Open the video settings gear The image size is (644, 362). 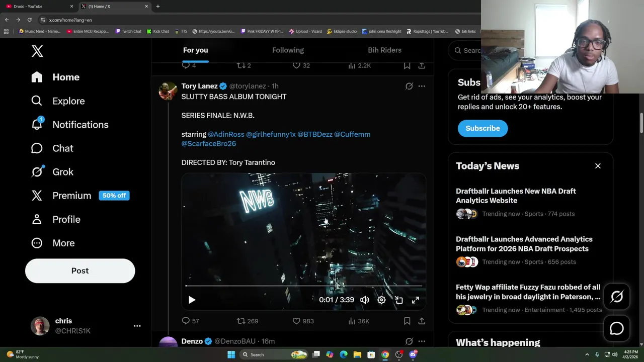point(381,300)
